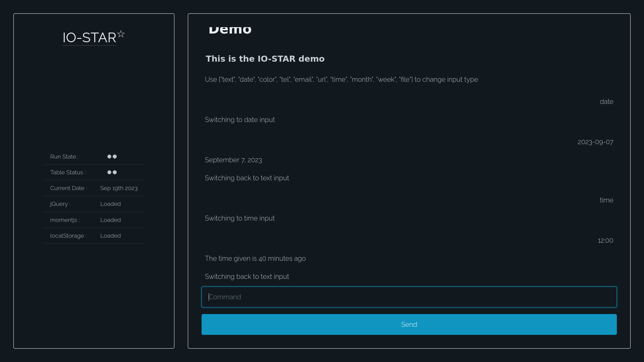Focus the Command input field

tap(409, 297)
